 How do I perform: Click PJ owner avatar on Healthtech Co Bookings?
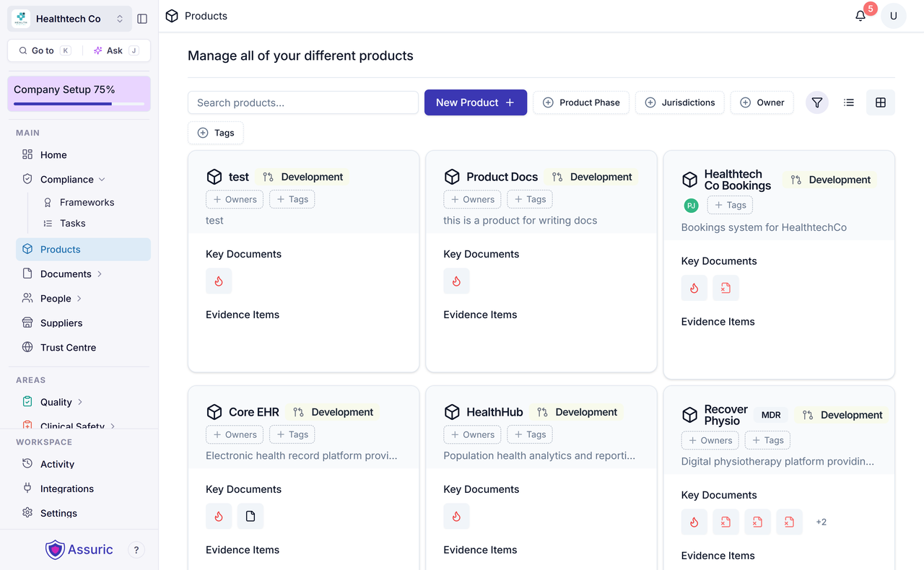691,206
